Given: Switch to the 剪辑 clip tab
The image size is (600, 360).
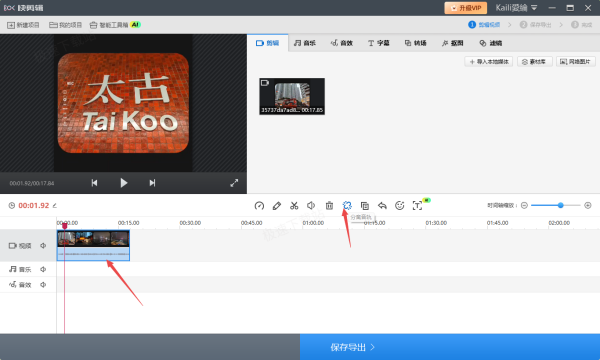Looking at the screenshot, I should pyautogui.click(x=267, y=43).
